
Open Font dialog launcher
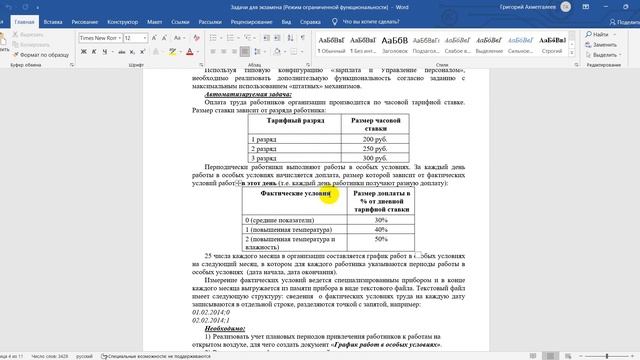pos(201,65)
